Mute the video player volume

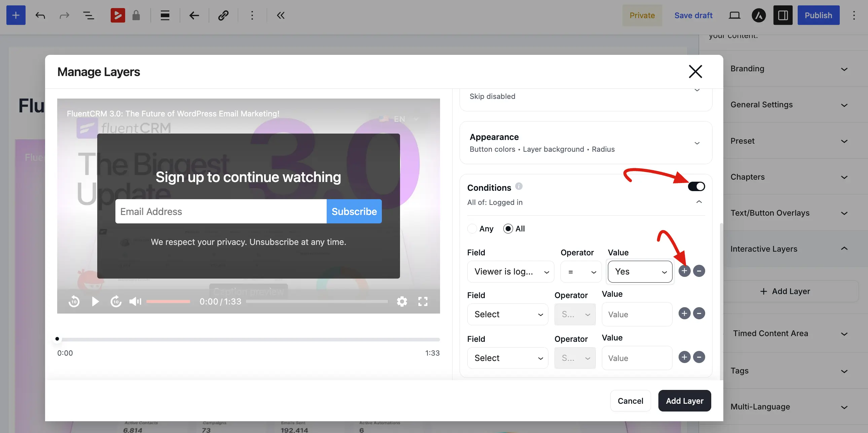tap(135, 301)
